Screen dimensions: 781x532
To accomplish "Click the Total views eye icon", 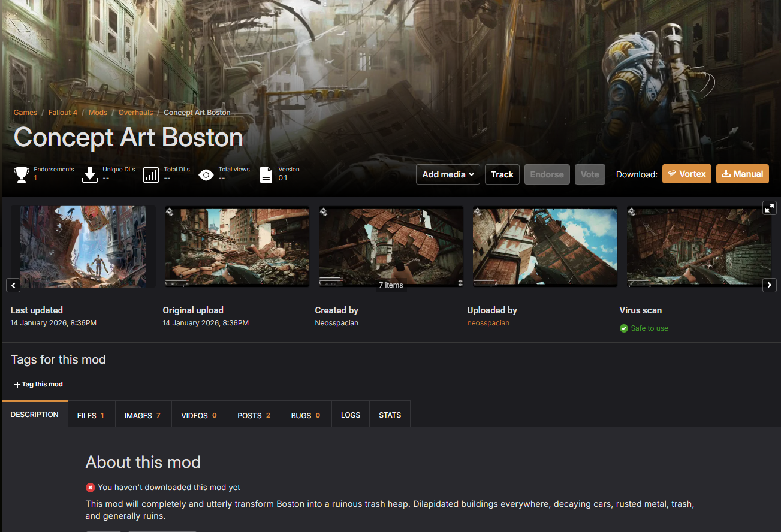I will 206,175.
